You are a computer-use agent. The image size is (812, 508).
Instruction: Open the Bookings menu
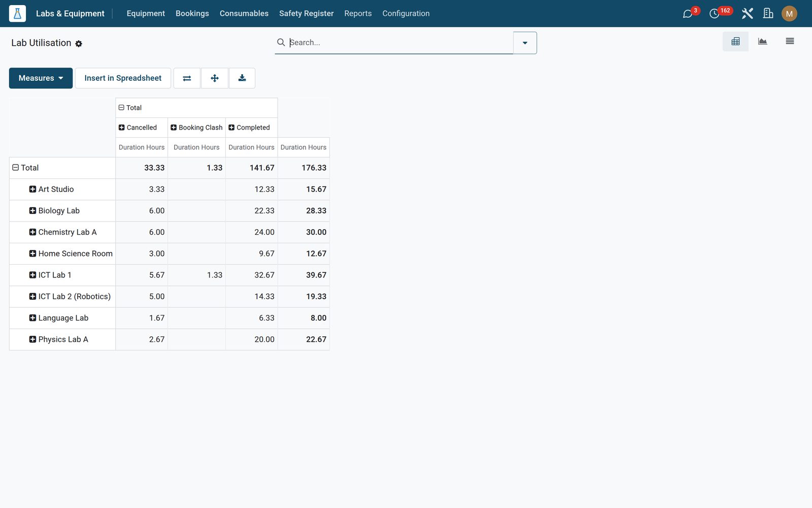[x=192, y=14]
